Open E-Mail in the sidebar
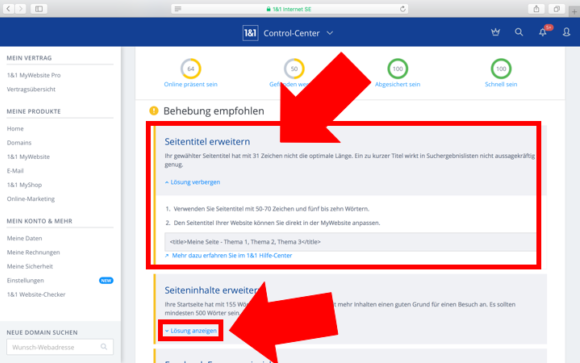This screenshot has height=363, width=580. (15, 171)
